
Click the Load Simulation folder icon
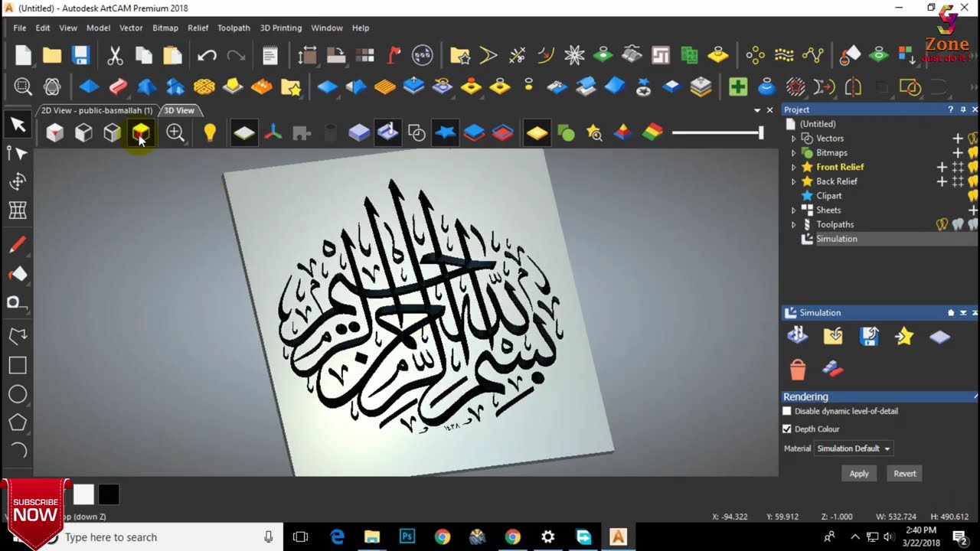pyautogui.click(x=833, y=336)
